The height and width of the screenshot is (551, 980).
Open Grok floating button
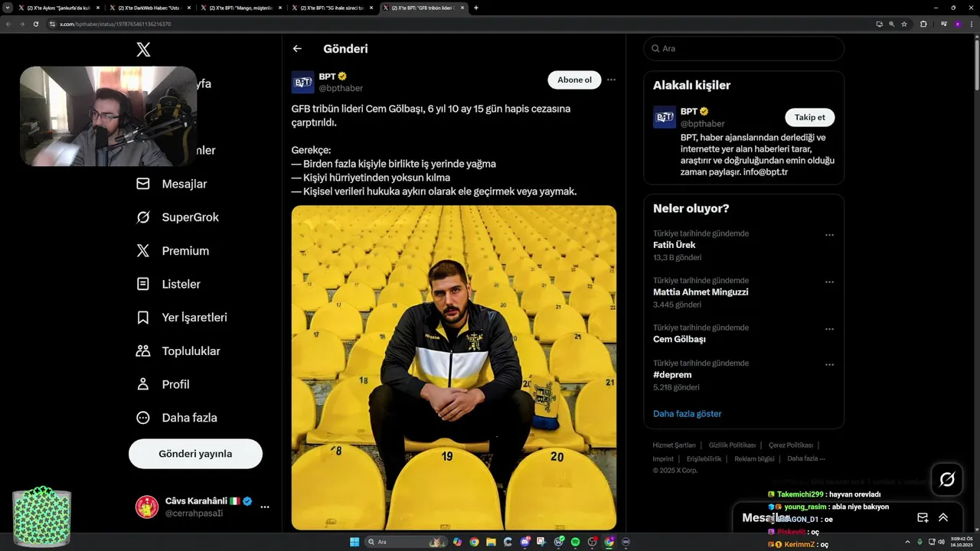[947, 479]
